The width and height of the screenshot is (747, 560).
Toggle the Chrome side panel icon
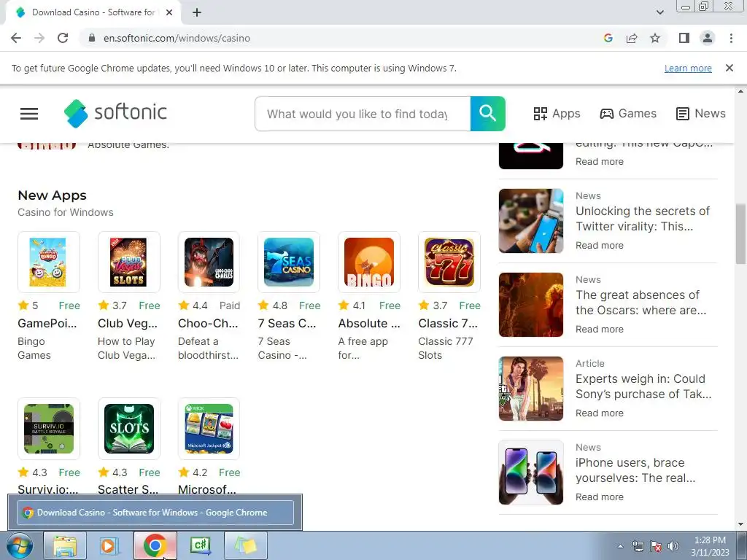684,38
